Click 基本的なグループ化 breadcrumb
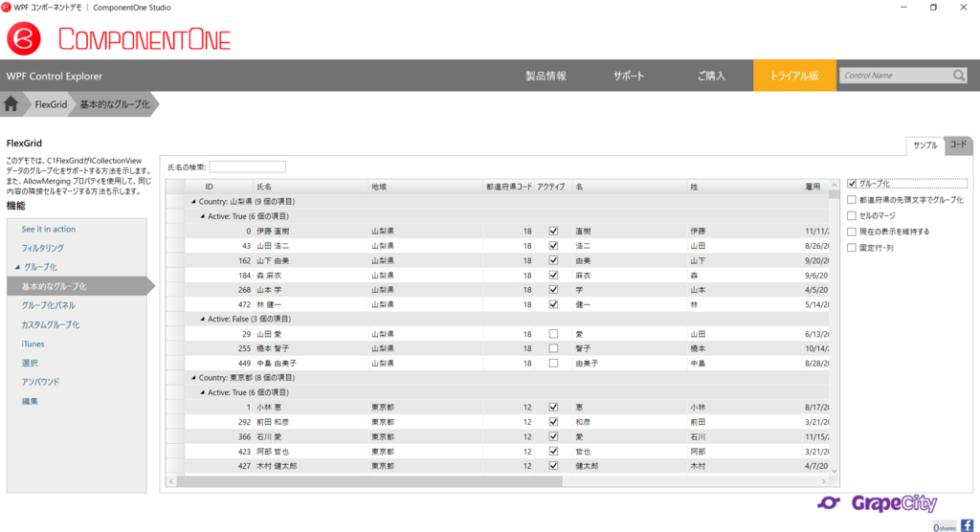Image resolution: width=980 pixels, height=532 pixels. pyautogui.click(x=115, y=104)
